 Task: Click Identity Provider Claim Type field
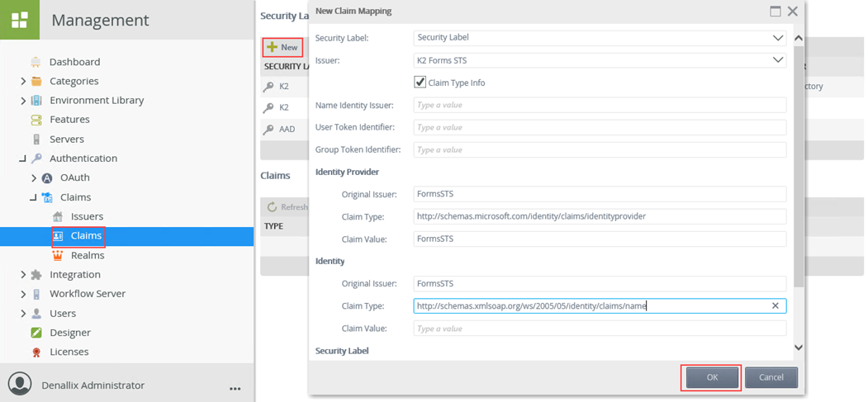pyautogui.click(x=600, y=216)
